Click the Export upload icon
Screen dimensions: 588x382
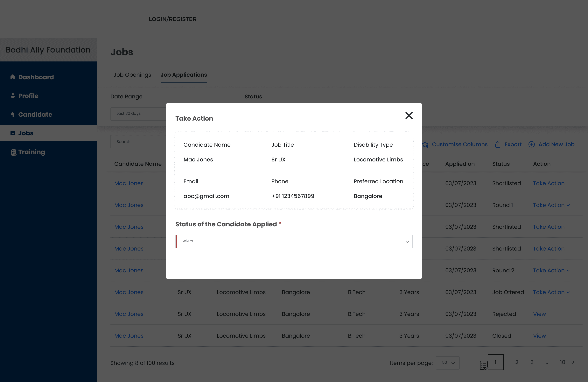(x=498, y=145)
